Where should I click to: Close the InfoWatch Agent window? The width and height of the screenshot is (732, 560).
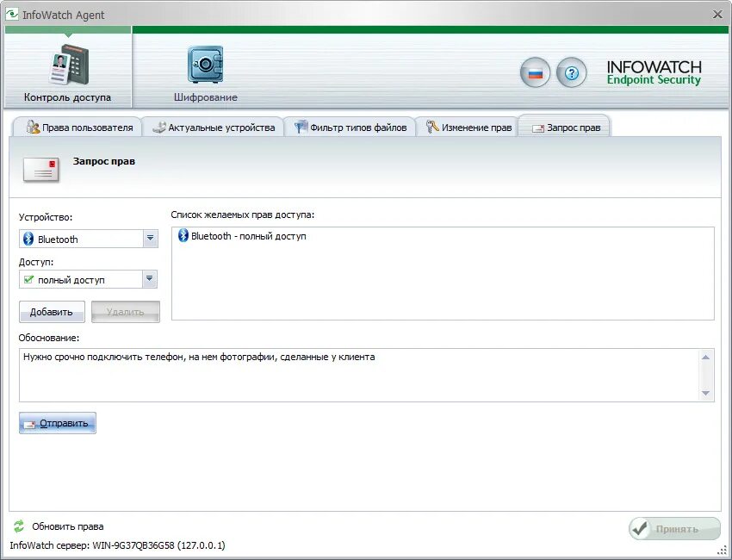click(x=717, y=15)
